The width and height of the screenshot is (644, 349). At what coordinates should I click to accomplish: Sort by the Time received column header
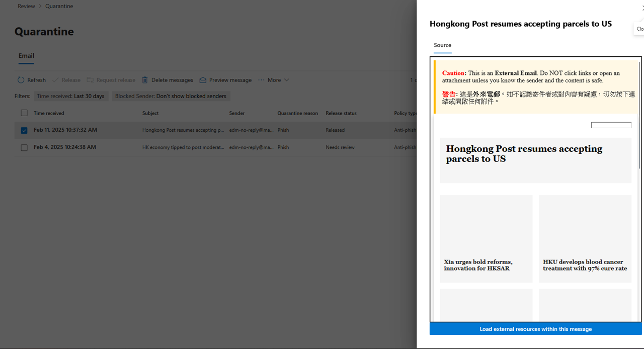click(49, 113)
